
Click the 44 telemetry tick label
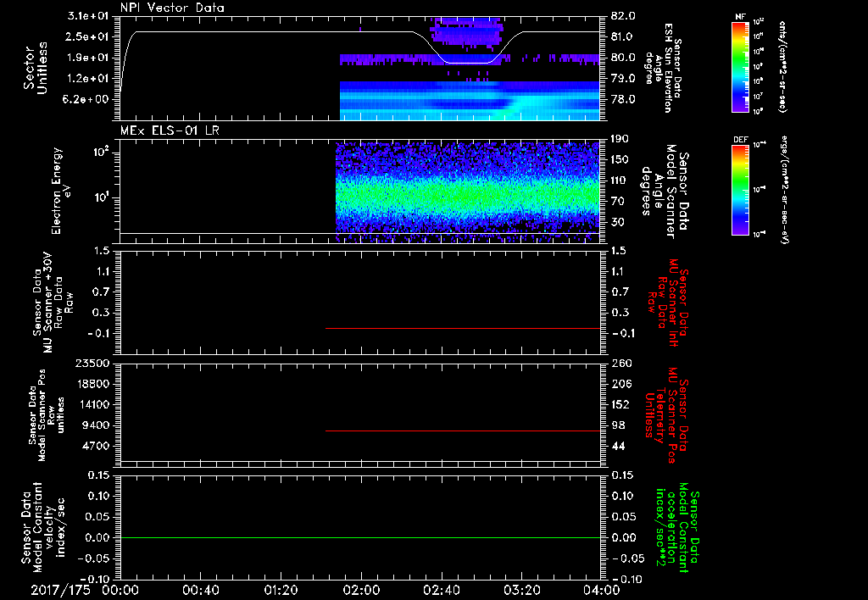[x=619, y=446]
